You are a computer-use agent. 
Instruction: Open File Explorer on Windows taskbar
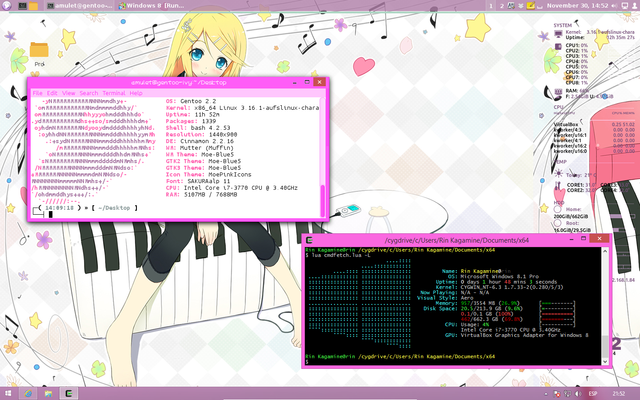coord(48,394)
